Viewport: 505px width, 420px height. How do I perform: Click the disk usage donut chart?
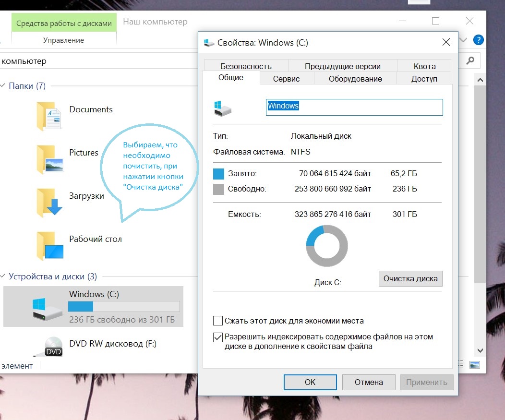[327, 246]
